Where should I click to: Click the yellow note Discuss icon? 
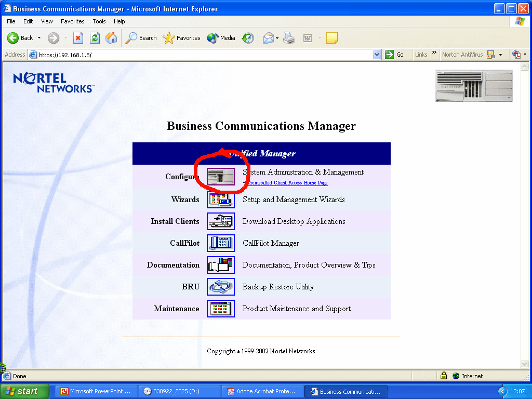(x=332, y=38)
